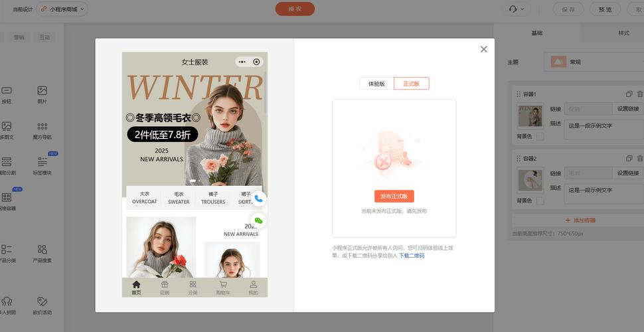Screen dimensions: 644x332
Task: Expand the 主题 常规 theme dropdown
Action: (594, 62)
